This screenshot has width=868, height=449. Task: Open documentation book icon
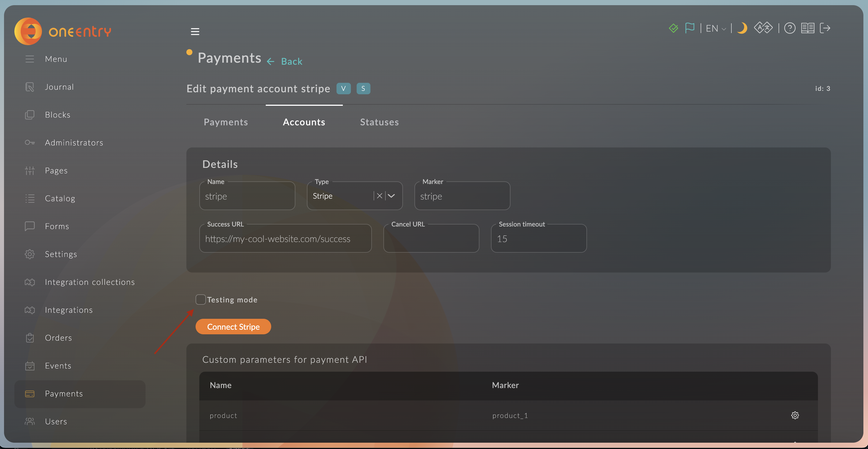point(807,28)
